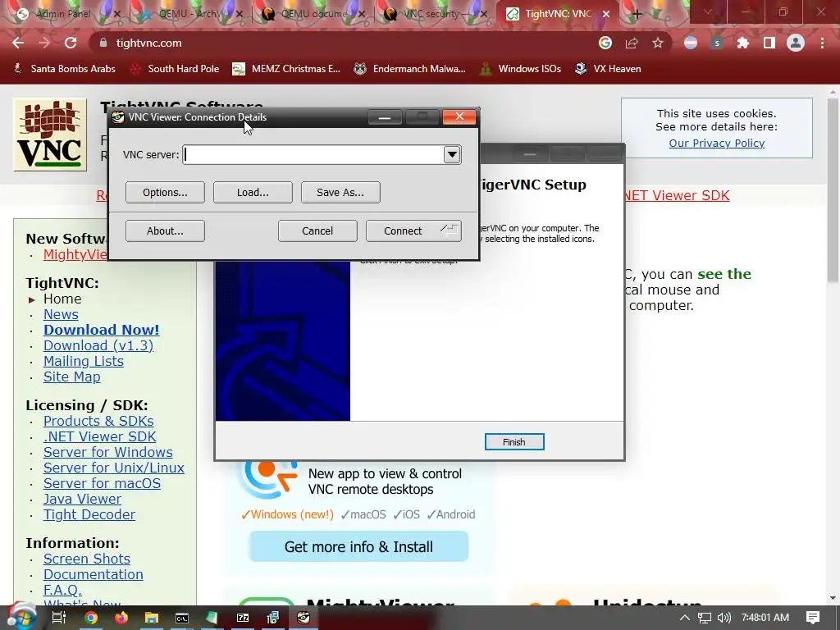Open Options in VNC Viewer dialog
Viewport: 840px width, 630px height.
tap(165, 192)
